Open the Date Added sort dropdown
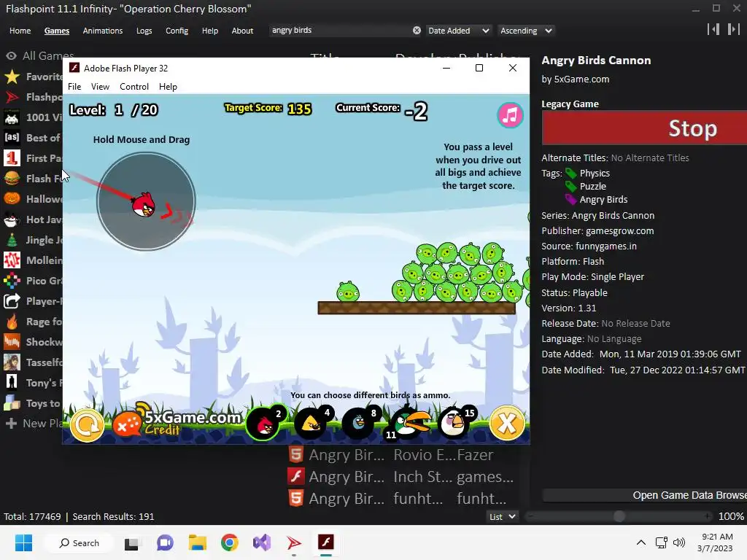This screenshot has width=747, height=560. tap(458, 31)
